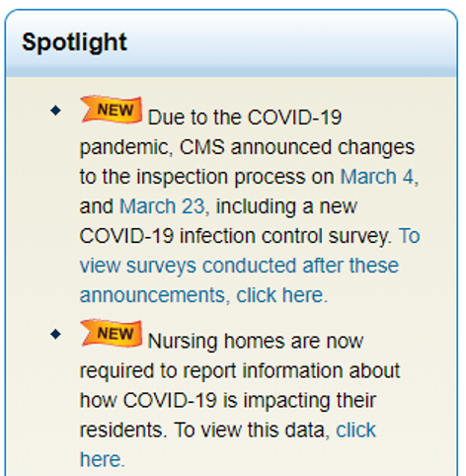Click the "residents. To view this data," text
The image size is (466, 476).
pos(204,431)
